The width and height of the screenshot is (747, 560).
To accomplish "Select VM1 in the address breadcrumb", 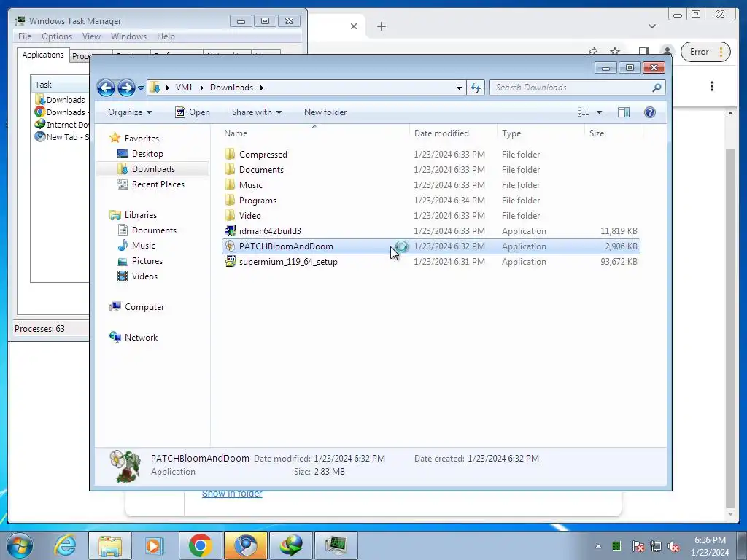I will (x=184, y=87).
